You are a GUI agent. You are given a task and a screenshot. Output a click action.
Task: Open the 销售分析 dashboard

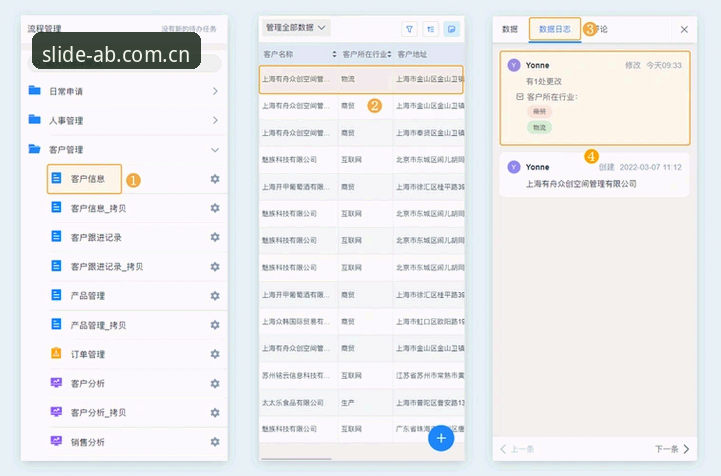point(87,442)
